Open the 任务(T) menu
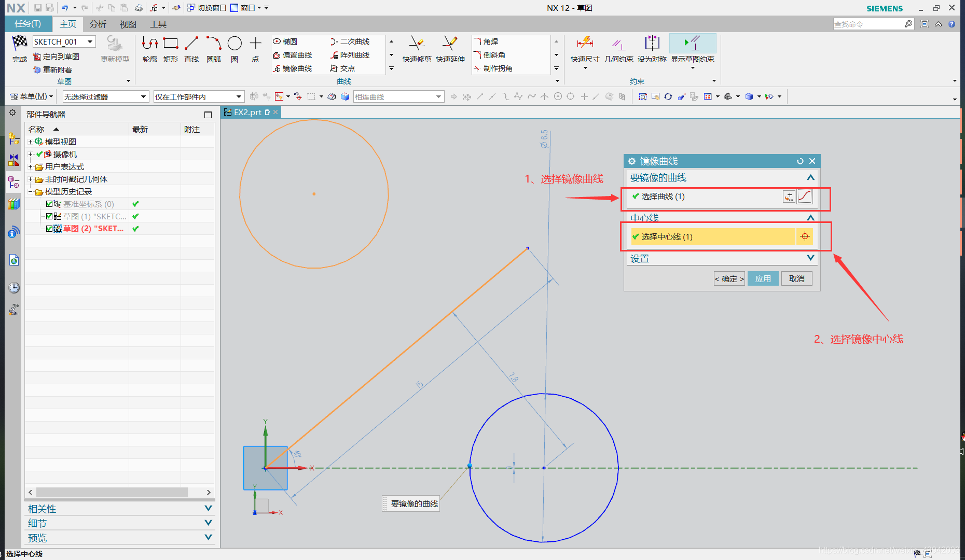This screenshot has height=560, width=965. pyautogui.click(x=27, y=24)
